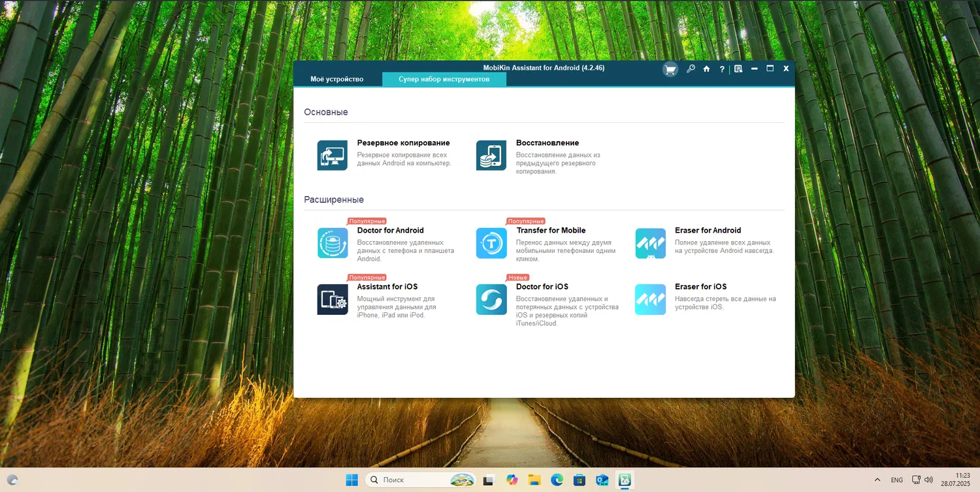Select the Супер набор инструментов tab
This screenshot has width=980, height=492.
[x=444, y=79]
